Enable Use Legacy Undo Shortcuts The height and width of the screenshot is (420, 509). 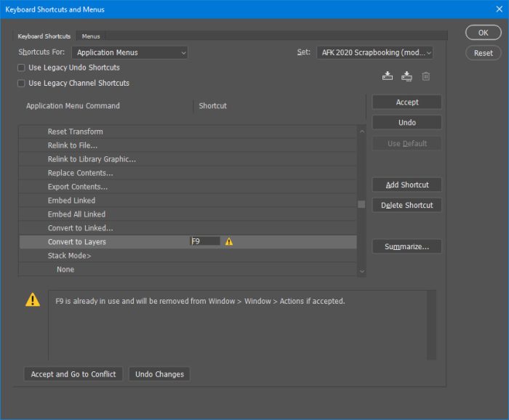click(22, 68)
